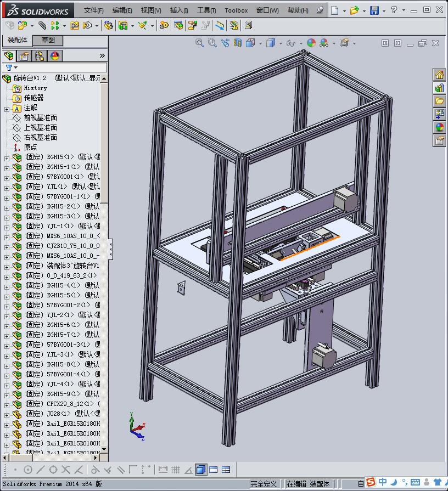Click the Previous View icon

pos(225,43)
